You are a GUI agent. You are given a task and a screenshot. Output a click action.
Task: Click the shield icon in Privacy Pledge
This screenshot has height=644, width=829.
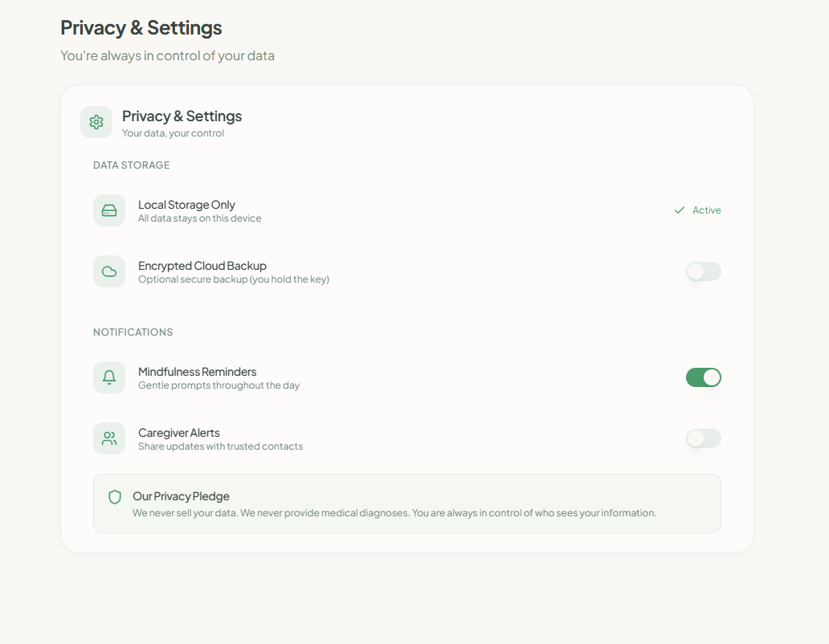[115, 497]
